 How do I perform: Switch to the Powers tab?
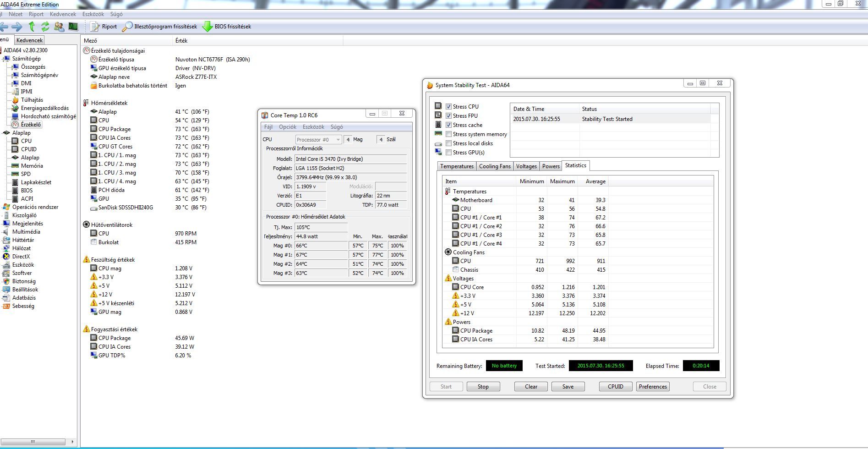pos(551,166)
